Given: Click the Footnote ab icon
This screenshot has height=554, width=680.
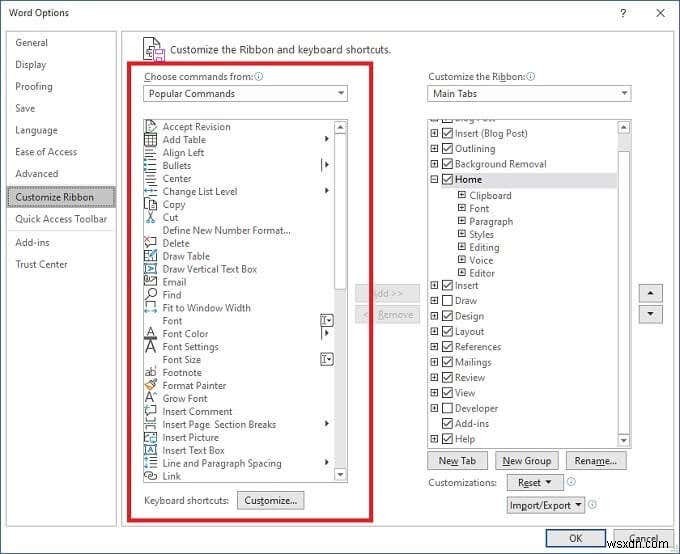Looking at the screenshot, I should click(150, 372).
